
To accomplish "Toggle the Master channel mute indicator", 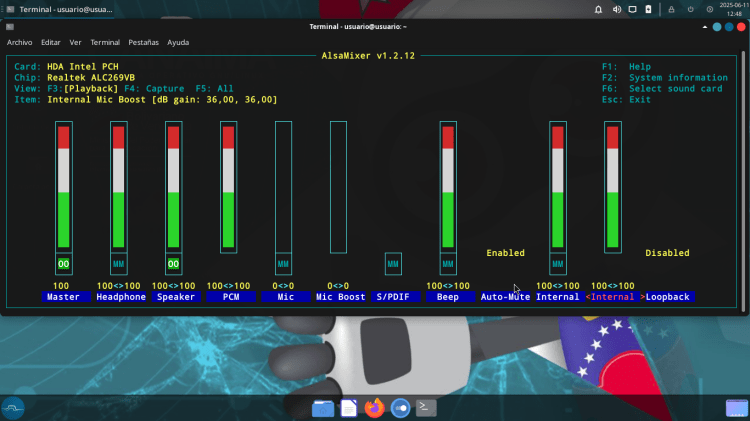I will [x=64, y=264].
